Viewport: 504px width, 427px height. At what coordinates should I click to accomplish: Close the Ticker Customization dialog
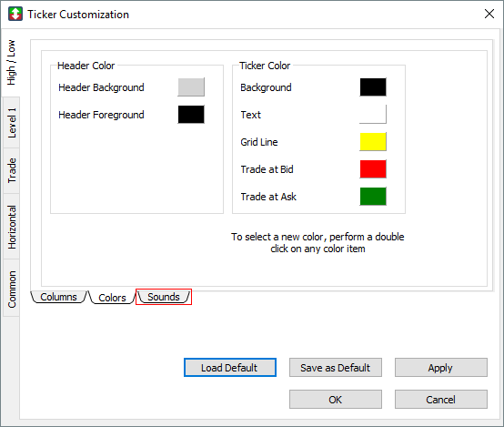pyautogui.click(x=489, y=14)
